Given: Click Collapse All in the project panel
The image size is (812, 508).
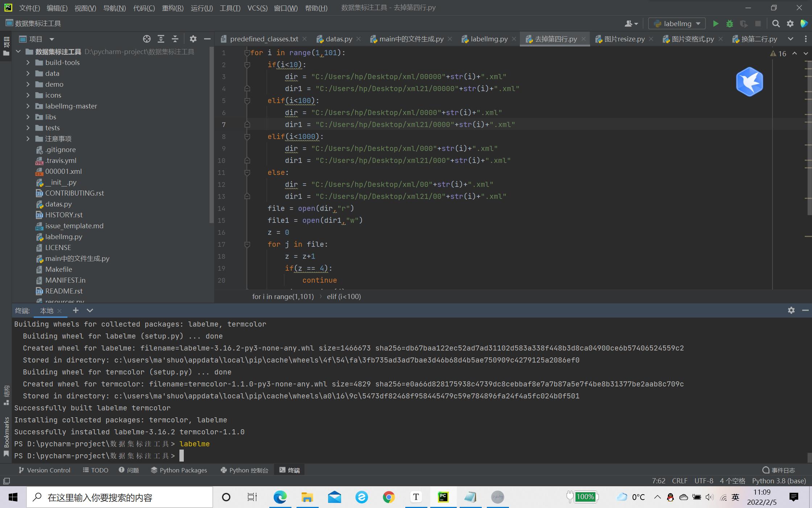Looking at the screenshot, I should 175,39.
